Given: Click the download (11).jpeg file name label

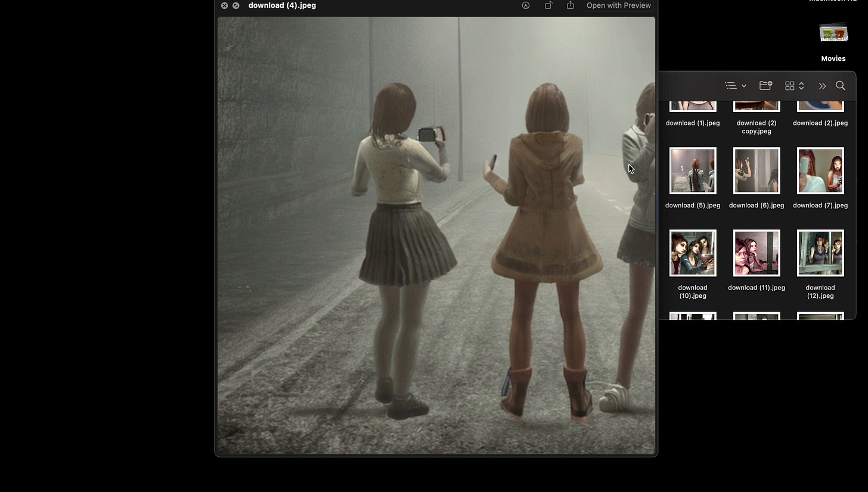Looking at the screenshot, I should click(x=757, y=287).
